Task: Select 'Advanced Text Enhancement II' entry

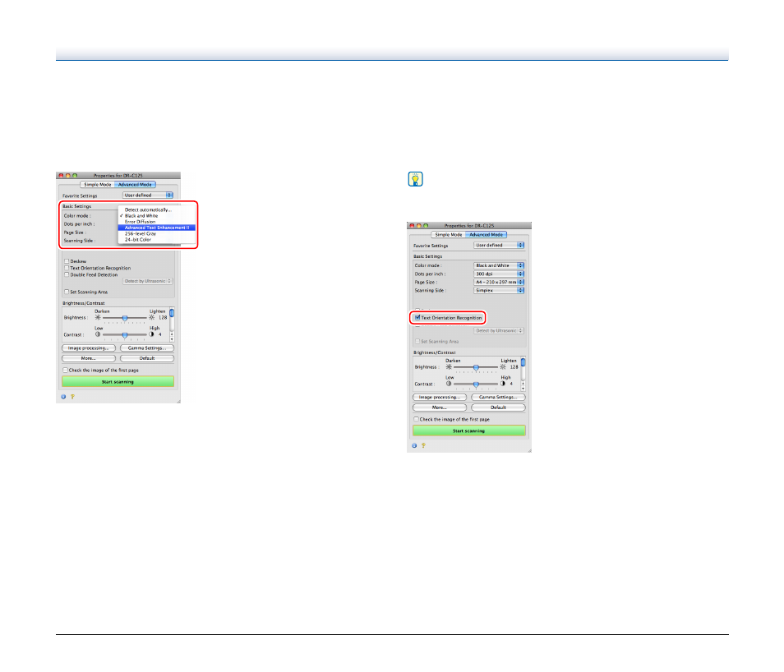Action: (156, 228)
